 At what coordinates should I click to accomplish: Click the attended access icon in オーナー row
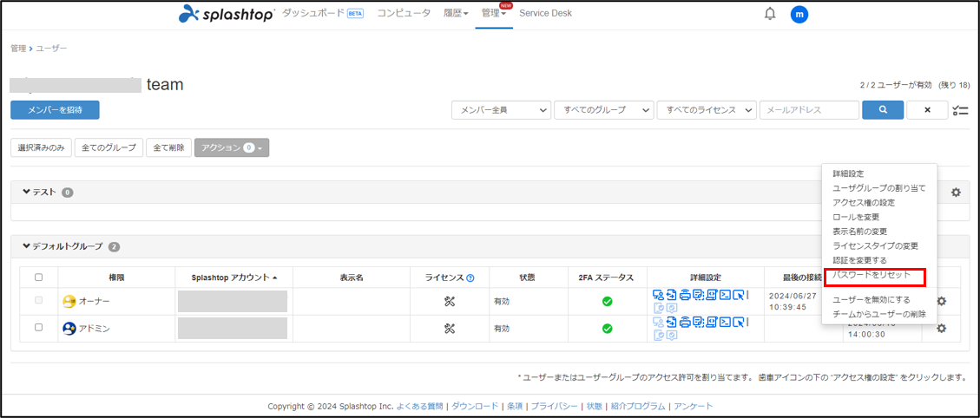[658, 295]
